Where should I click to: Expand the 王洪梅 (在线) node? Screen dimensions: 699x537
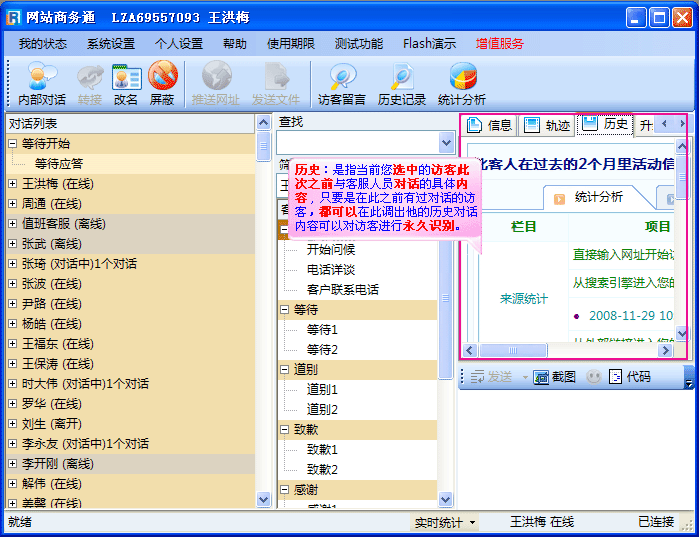click(x=13, y=184)
